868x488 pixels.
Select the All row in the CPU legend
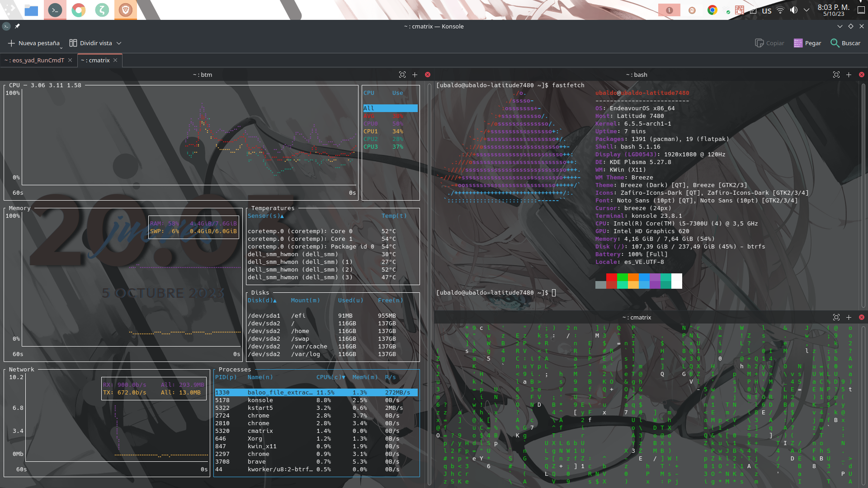(x=390, y=108)
